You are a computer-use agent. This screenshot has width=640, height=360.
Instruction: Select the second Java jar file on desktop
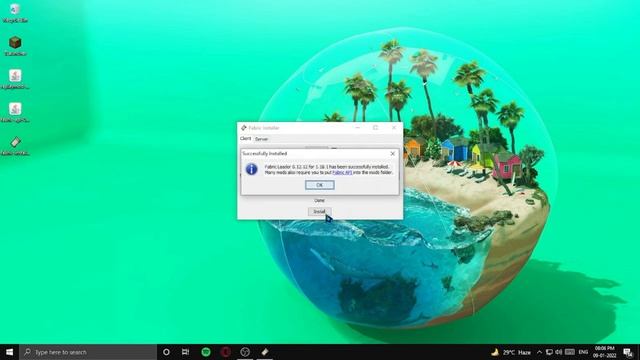(15, 113)
